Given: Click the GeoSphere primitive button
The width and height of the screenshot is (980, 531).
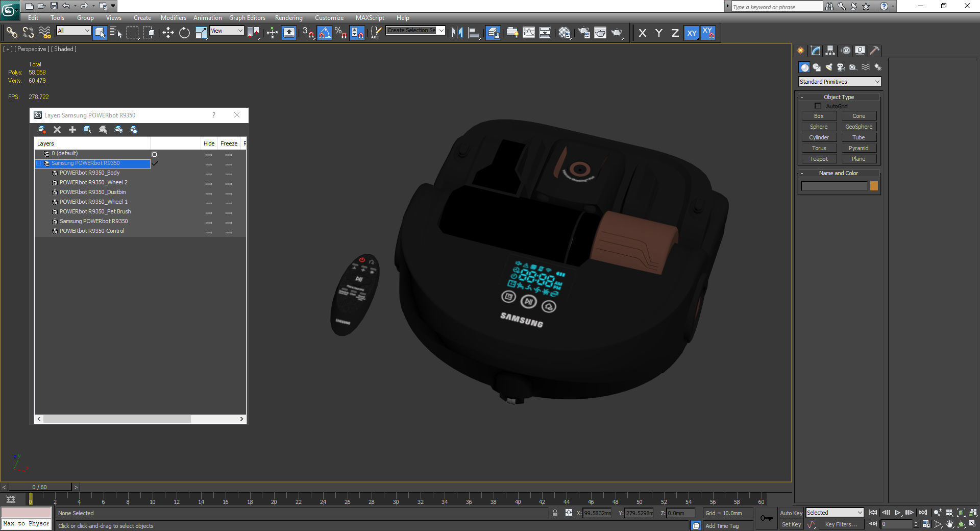Looking at the screenshot, I should [x=859, y=127].
